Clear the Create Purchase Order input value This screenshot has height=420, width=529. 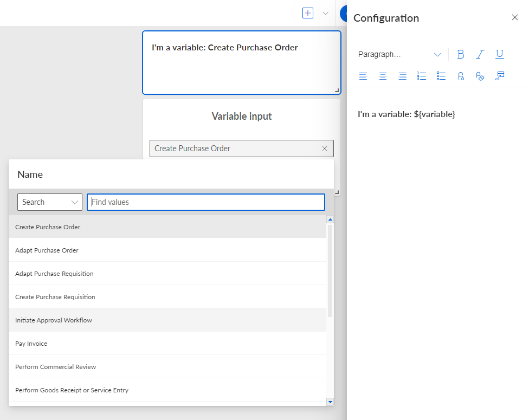click(x=325, y=148)
